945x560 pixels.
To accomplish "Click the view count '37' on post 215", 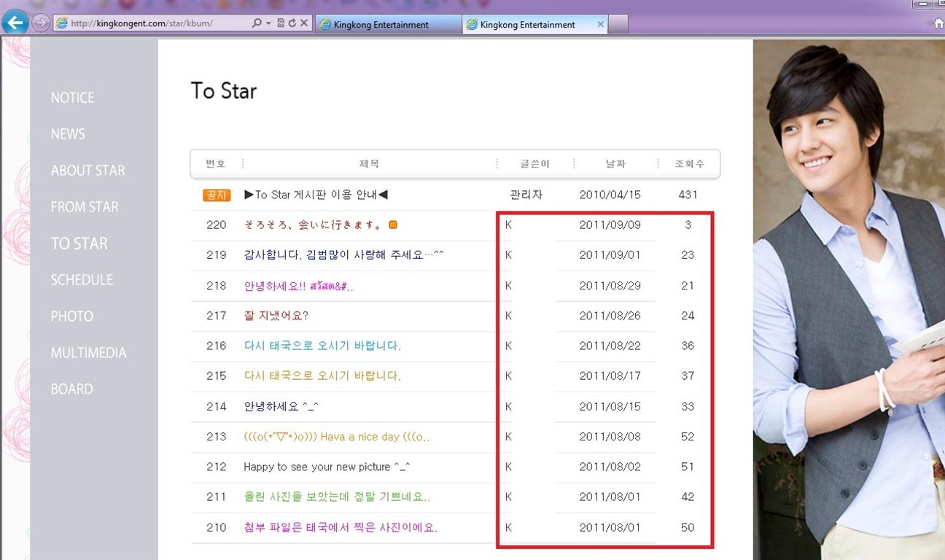I will point(688,376).
